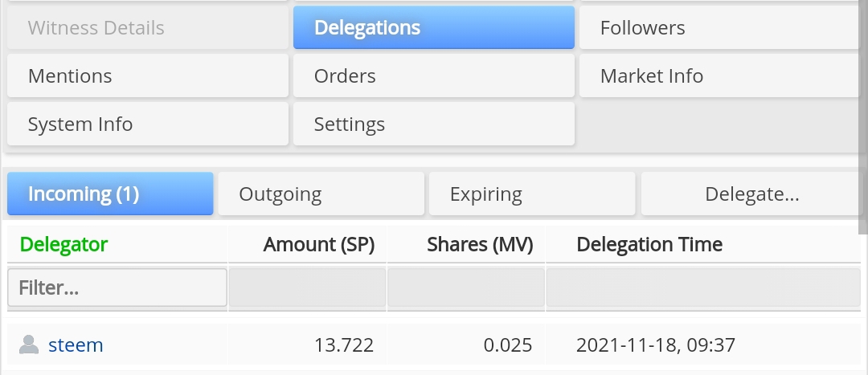Open the Settings section
Image resolution: width=868 pixels, height=375 pixels.
(434, 124)
